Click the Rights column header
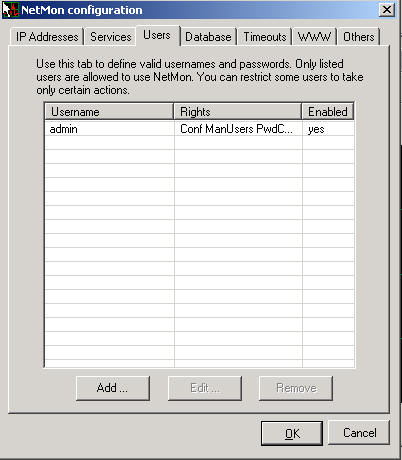This screenshot has width=402, height=460. pos(238,112)
